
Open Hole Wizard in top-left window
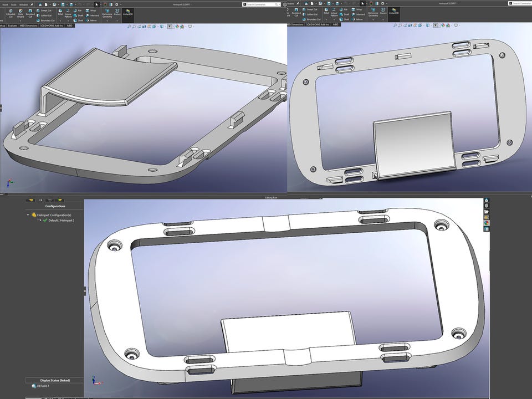click(21, 13)
